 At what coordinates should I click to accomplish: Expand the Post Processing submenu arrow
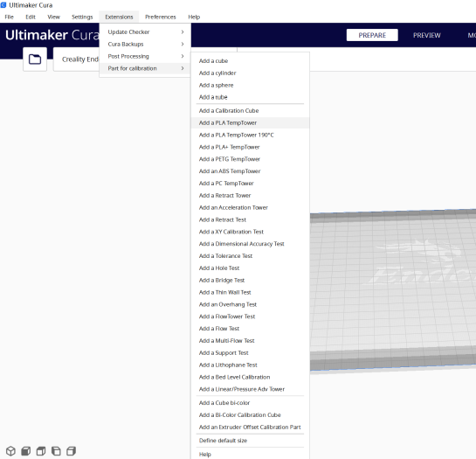183,56
